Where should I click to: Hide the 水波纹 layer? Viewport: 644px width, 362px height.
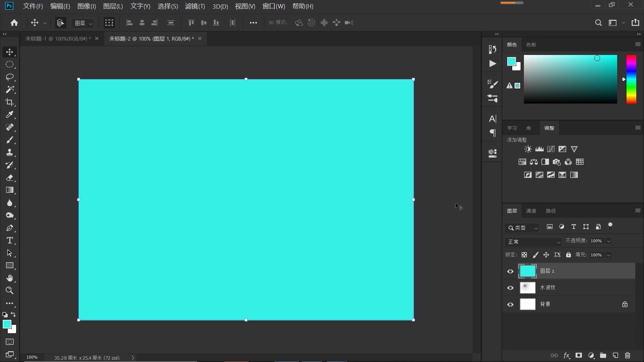click(510, 288)
